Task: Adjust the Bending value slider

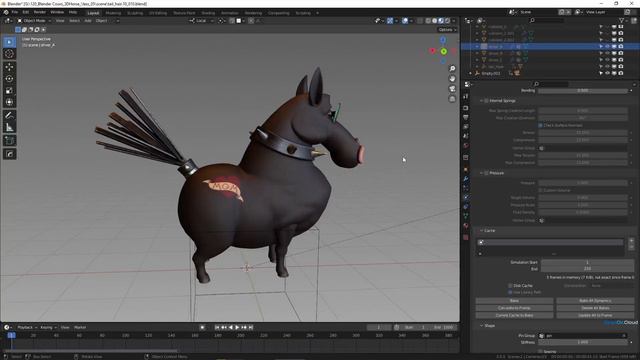Action: coord(582,91)
